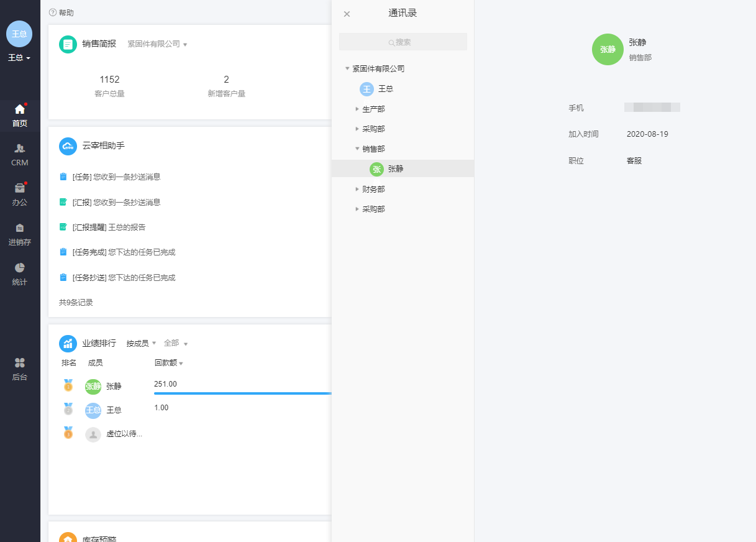Viewport: 756px width, 542px height.
Task: Click the join date 2020-08-19
Action: (647, 134)
